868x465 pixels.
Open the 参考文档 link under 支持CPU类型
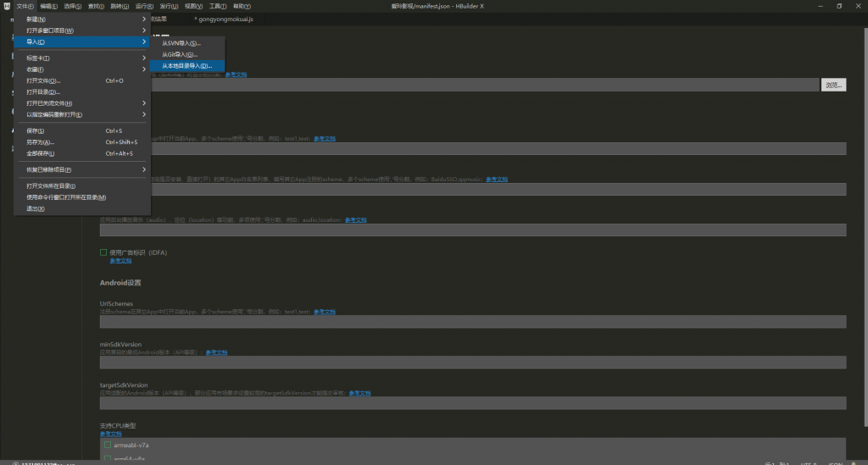tap(110, 434)
